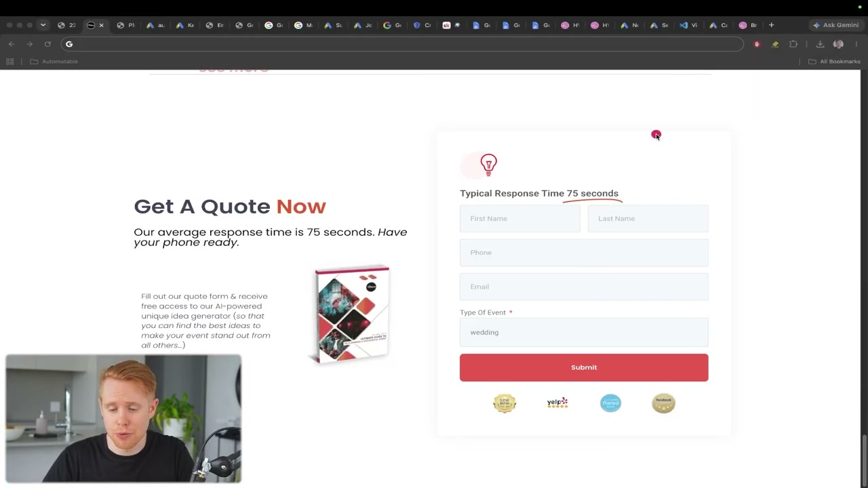Open the Type Of Event field showing wedding
The image size is (868, 488).
click(x=584, y=332)
